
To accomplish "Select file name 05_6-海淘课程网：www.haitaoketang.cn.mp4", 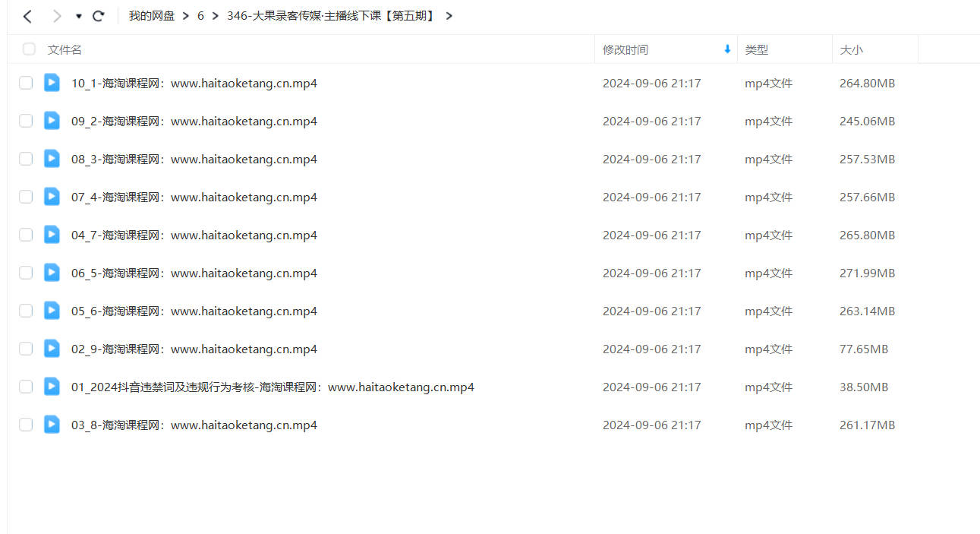I will pos(194,311).
